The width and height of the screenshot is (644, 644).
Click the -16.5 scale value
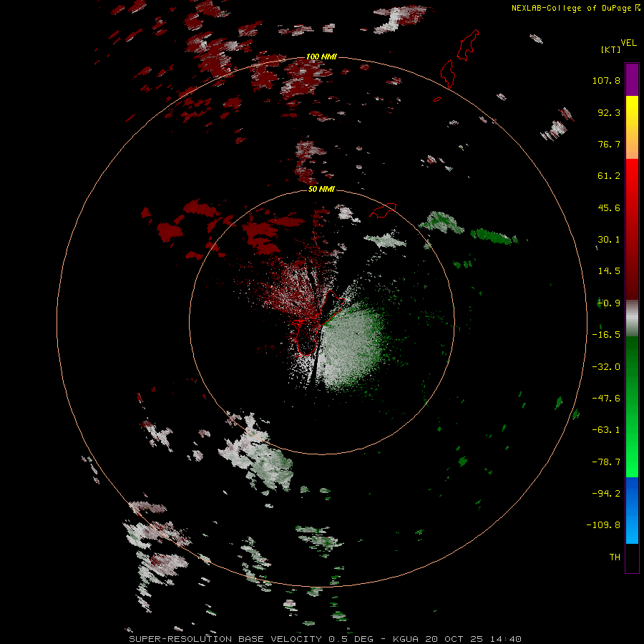tap(606, 335)
